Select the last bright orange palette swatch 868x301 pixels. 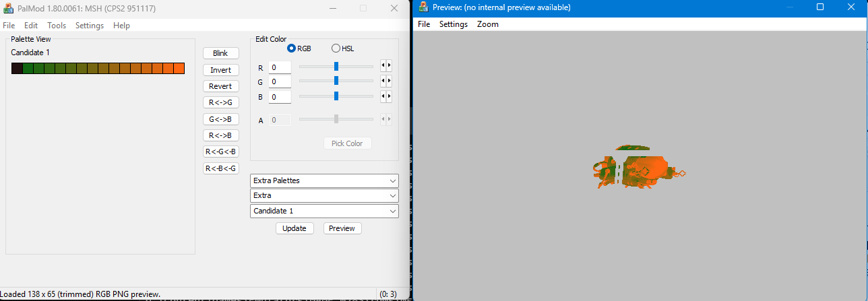(x=179, y=68)
